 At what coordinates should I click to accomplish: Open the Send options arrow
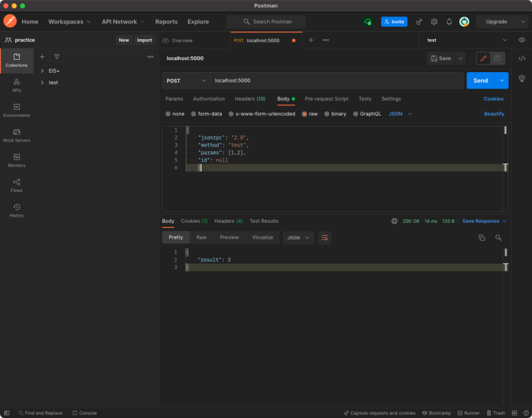(x=502, y=80)
